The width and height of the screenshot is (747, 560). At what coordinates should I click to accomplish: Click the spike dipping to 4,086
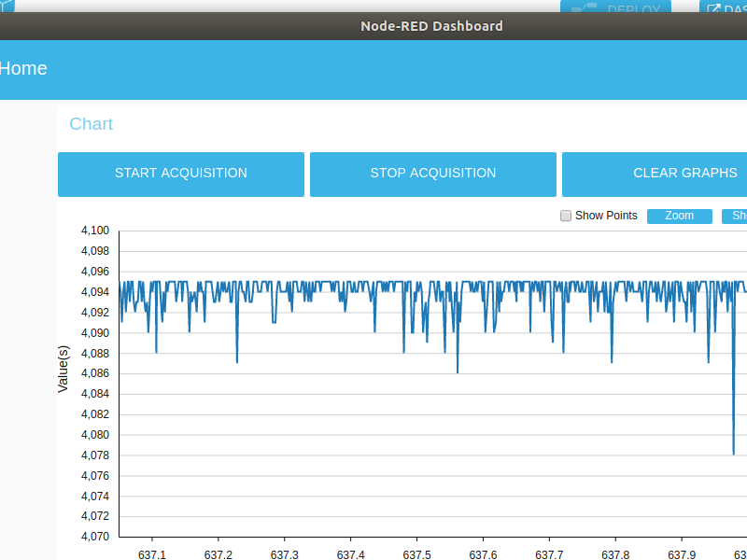tap(458, 370)
